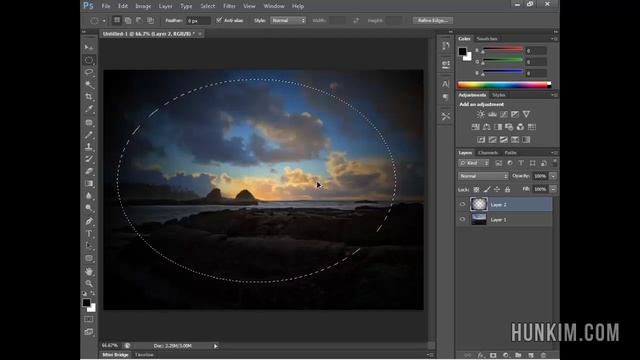
Task: Open the Color panel flyout menu
Action: point(555,39)
